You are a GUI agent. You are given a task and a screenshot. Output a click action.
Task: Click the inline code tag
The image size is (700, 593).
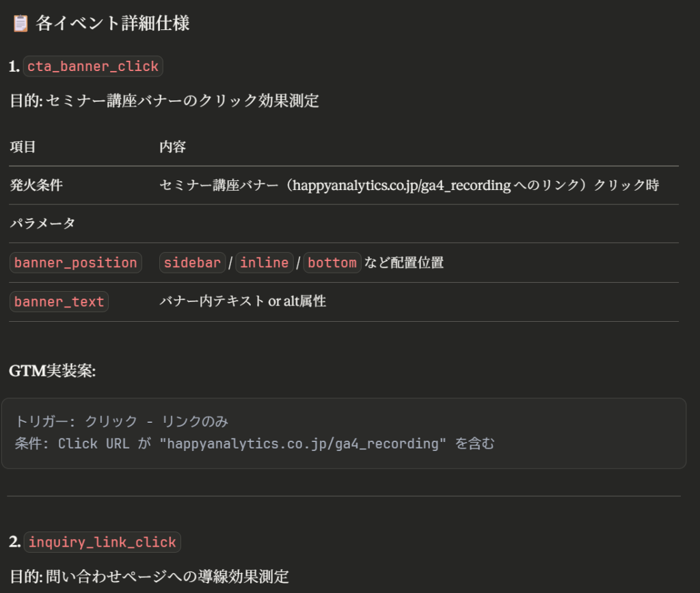point(265,263)
